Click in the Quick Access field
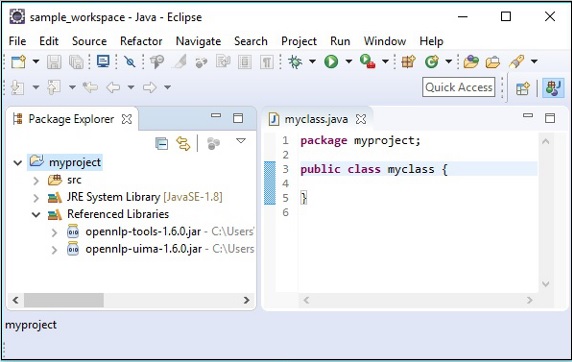Screen dimensions: 572x362 tap(459, 87)
